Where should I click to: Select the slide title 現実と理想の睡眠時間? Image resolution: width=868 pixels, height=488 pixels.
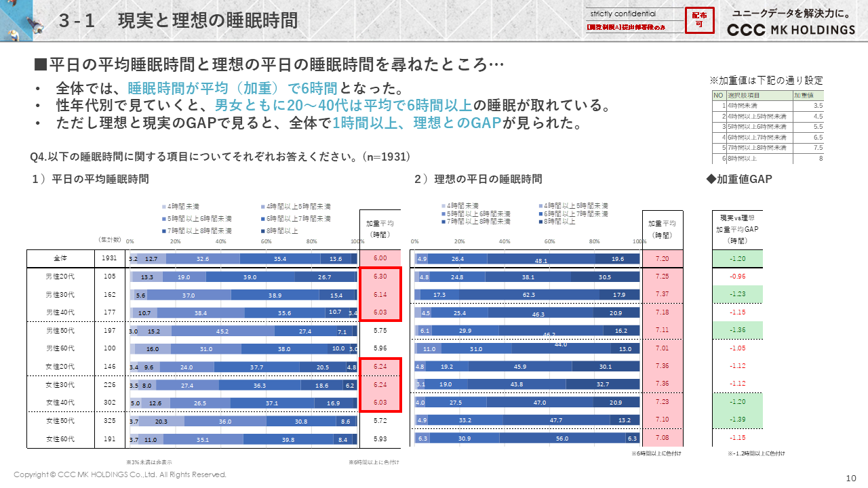(x=208, y=21)
